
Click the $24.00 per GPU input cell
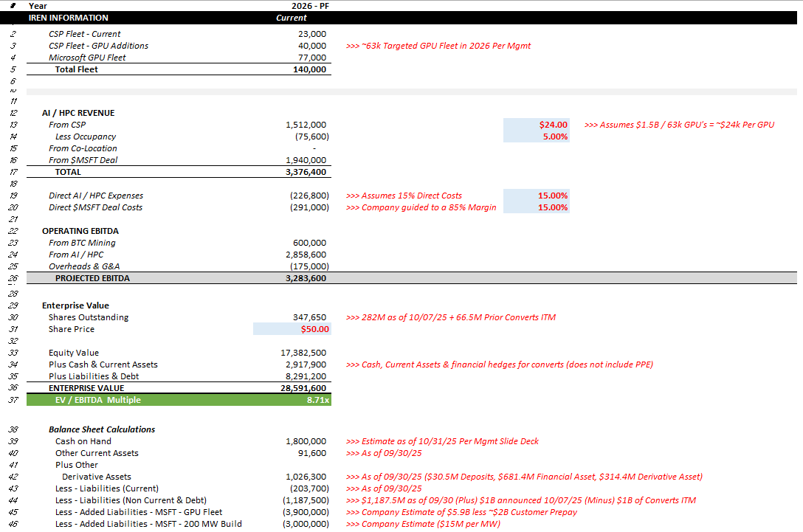[536, 125]
